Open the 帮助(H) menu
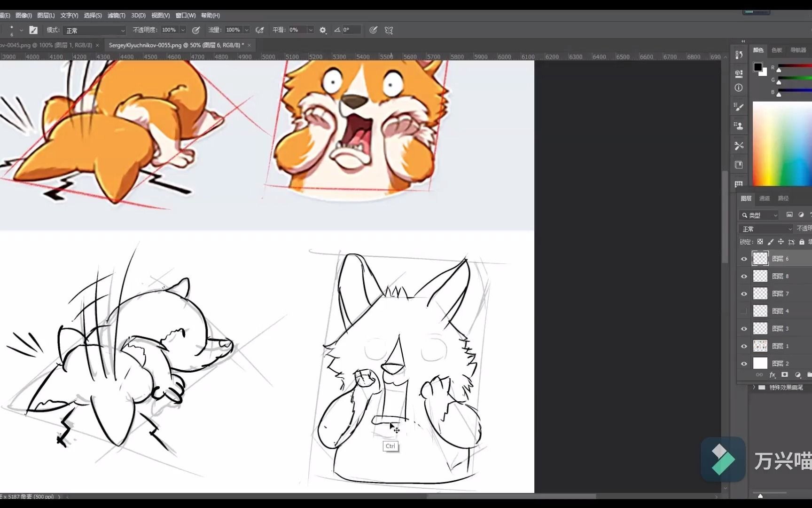This screenshot has height=508, width=812. (x=210, y=16)
